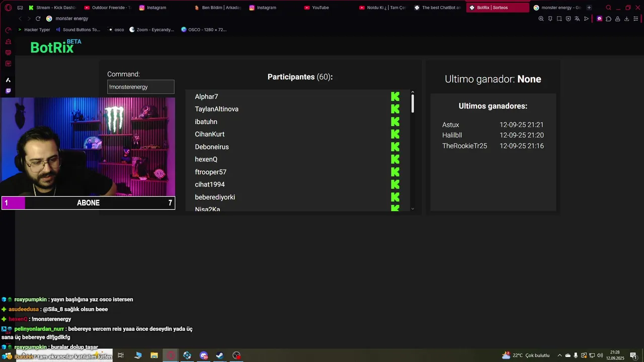This screenshot has width=644, height=362.
Task: Open the extensions cube icon
Action: pos(608,19)
